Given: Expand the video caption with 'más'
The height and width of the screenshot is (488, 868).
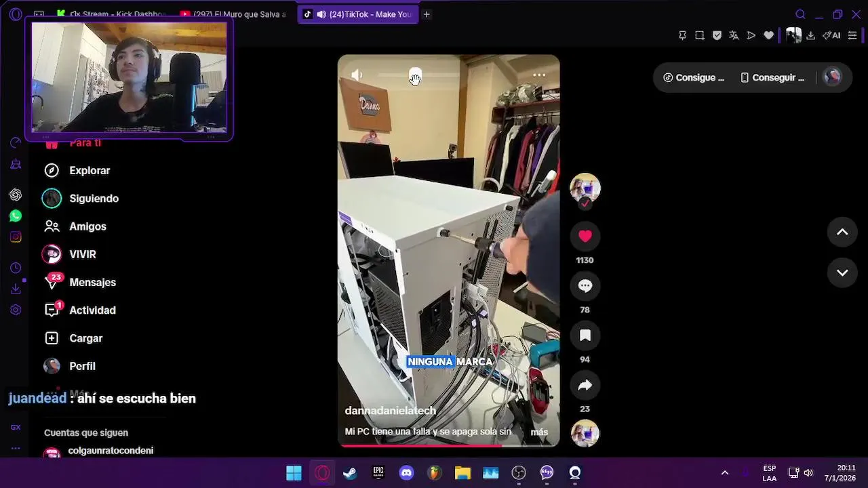Looking at the screenshot, I should coord(539,432).
